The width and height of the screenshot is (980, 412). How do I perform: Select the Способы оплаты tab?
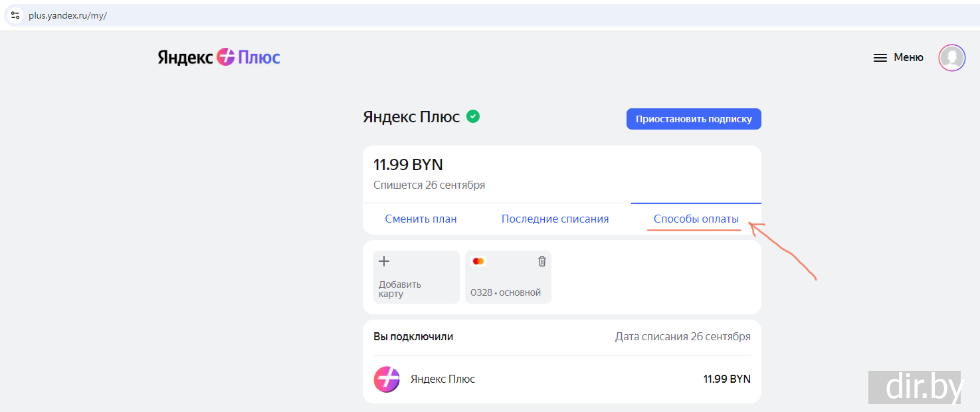(696, 219)
